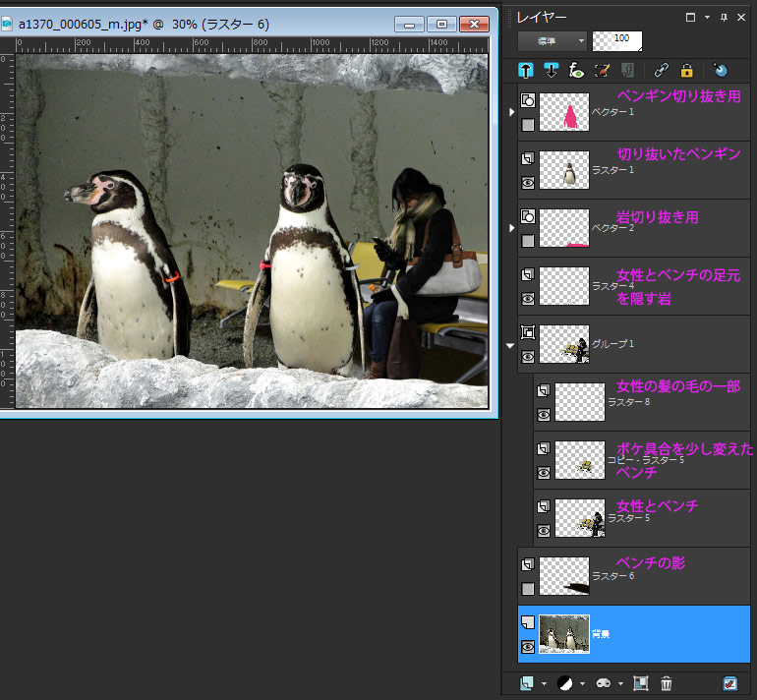Click the layers palette options icon at bottom right
The image size is (757, 700).
pyautogui.click(x=730, y=683)
